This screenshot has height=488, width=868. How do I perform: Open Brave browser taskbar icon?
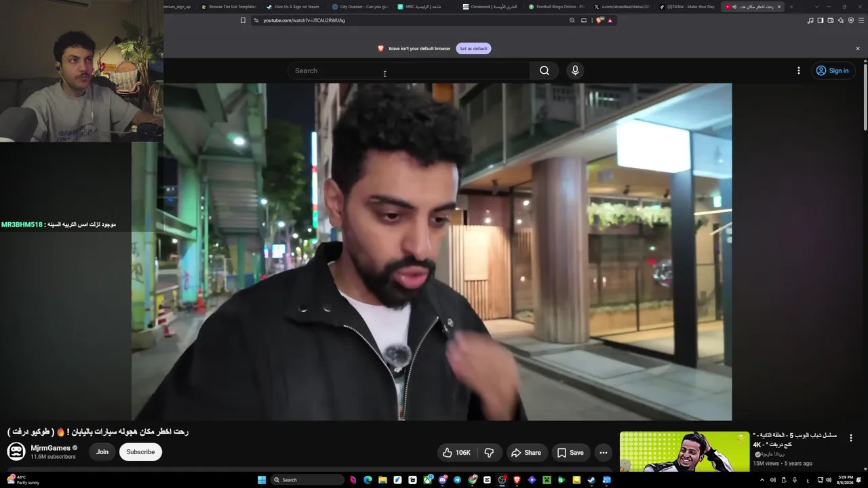pos(517,480)
